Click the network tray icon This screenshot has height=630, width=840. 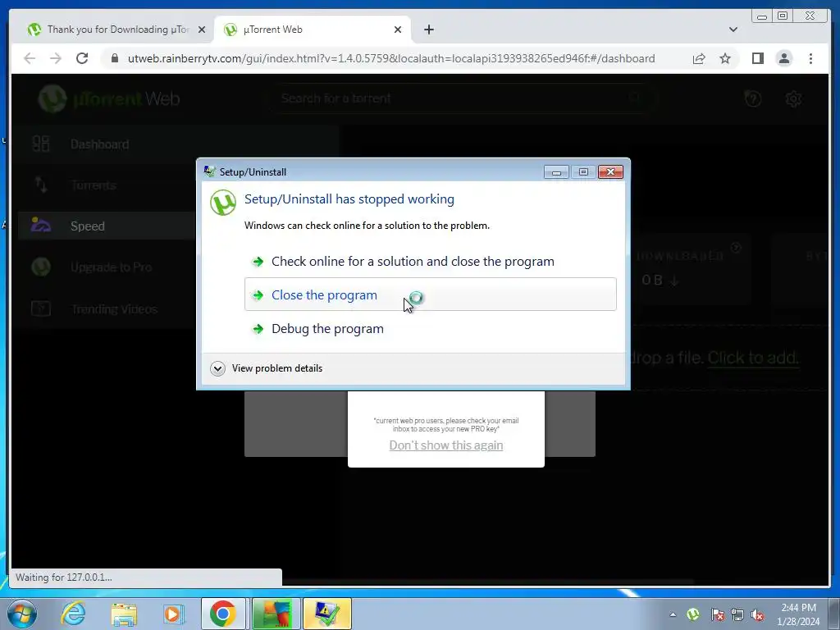point(737,614)
